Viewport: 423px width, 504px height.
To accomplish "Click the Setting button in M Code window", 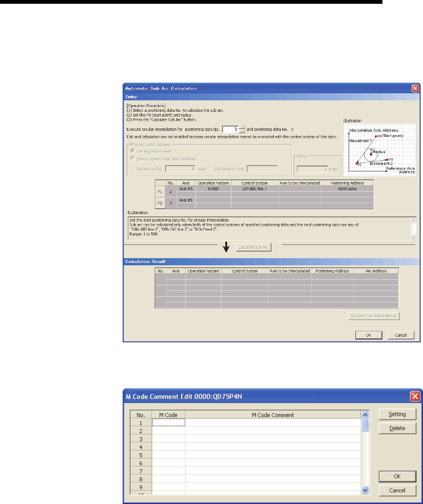I will 397,414.
